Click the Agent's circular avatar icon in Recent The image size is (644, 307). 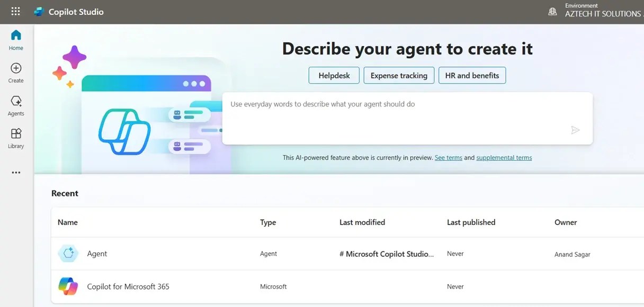(68, 253)
